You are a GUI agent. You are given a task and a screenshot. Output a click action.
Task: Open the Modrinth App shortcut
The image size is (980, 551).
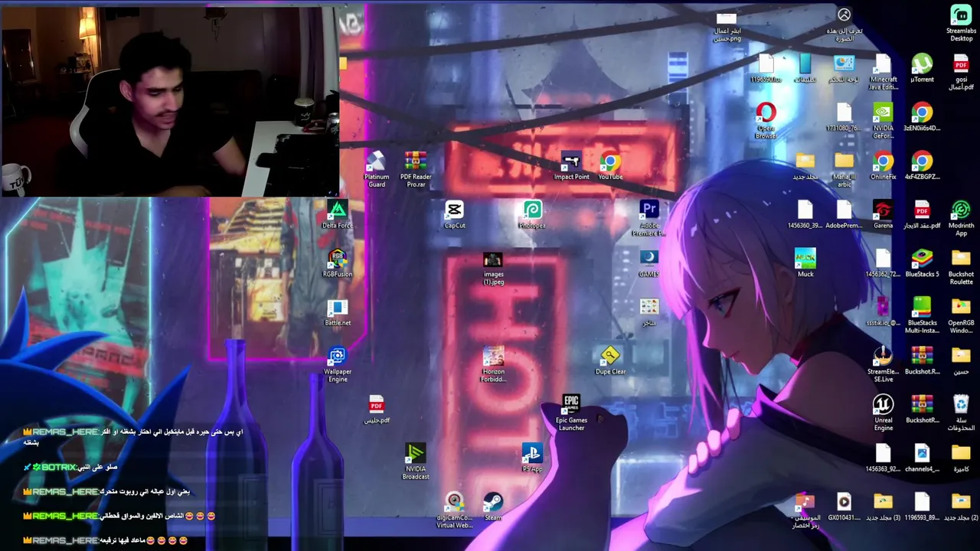[x=961, y=219]
